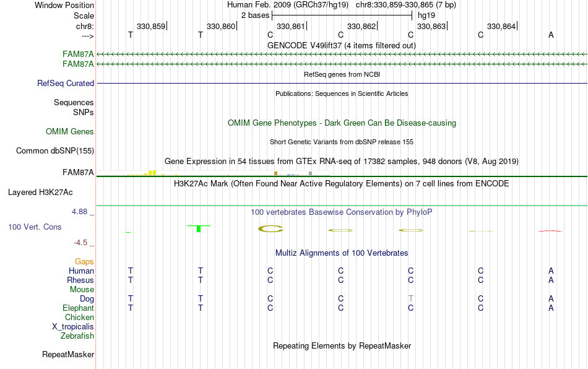Click the A base in the Human row
Image resolution: width=588 pixels, height=369 pixels.
(x=551, y=271)
